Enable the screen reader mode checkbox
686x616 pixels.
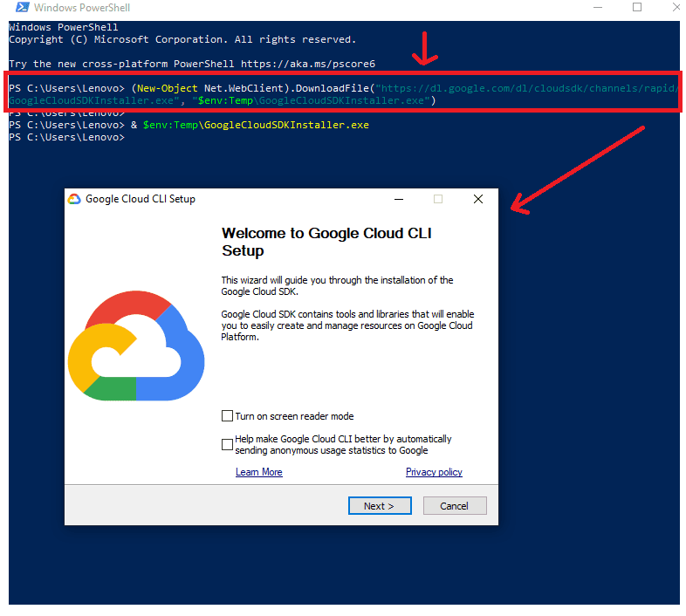[228, 416]
